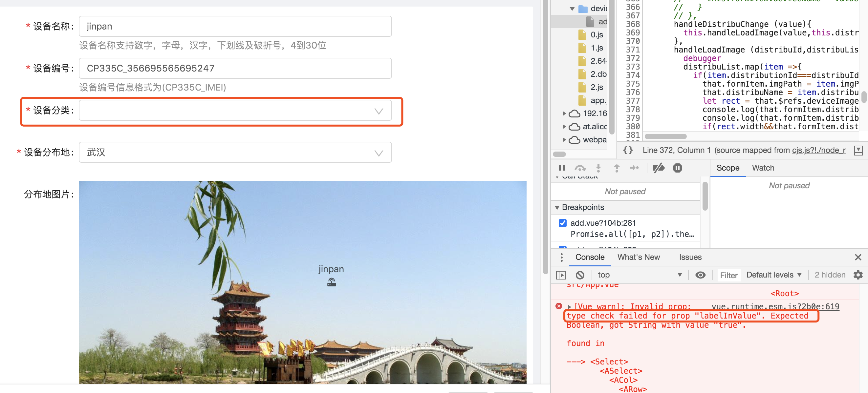The image size is (868, 393).
Task: Toggle pause on exceptions icon
Action: coord(677,168)
